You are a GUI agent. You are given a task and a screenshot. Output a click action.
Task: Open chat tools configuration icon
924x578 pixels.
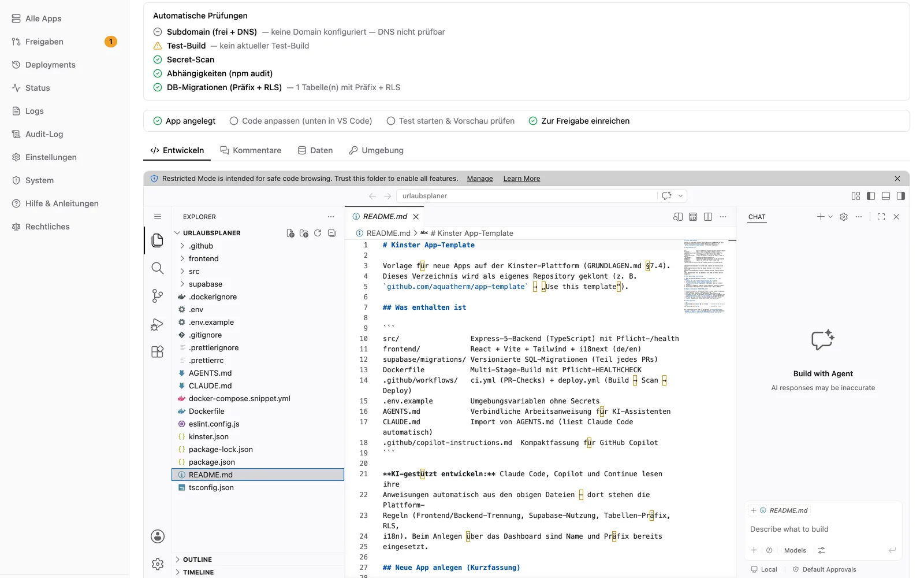click(821, 550)
